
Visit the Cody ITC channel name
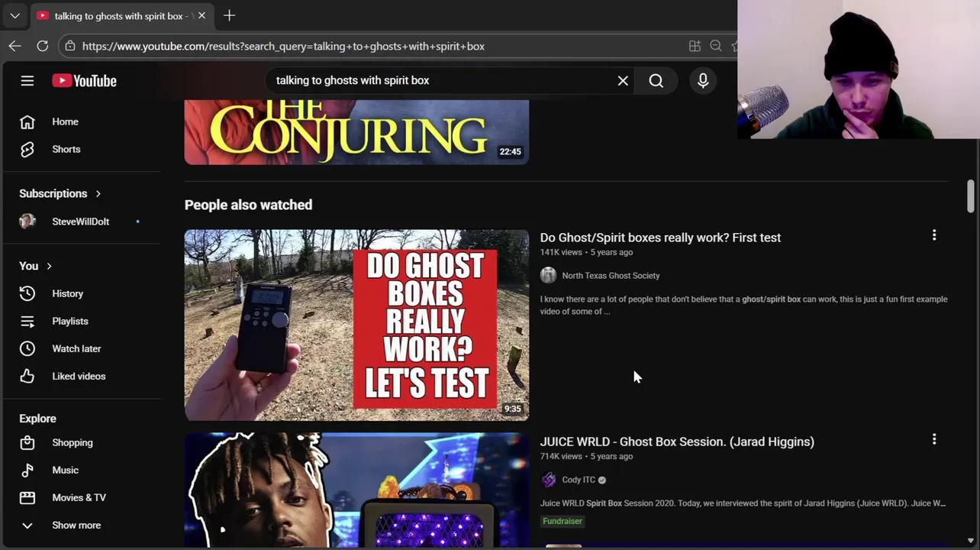[579, 480]
